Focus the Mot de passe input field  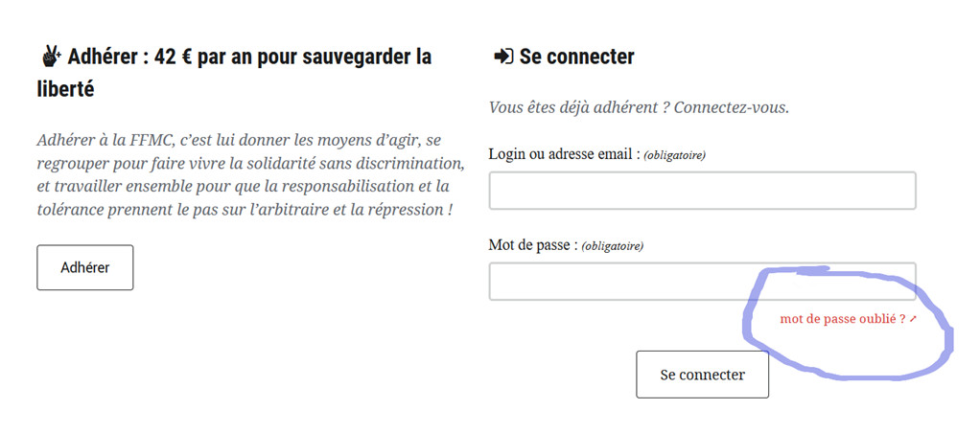point(703,282)
